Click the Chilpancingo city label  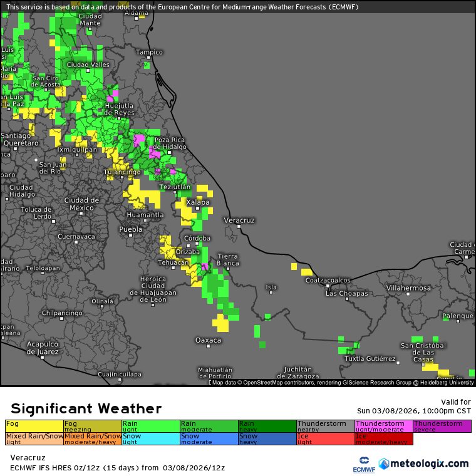click(62, 313)
